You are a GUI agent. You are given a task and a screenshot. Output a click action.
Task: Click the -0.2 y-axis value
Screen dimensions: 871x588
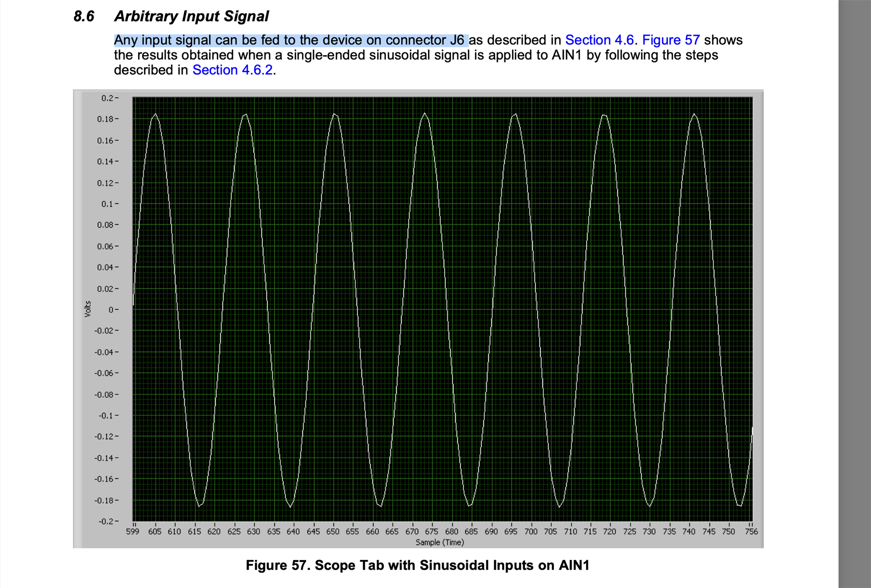[x=106, y=521]
